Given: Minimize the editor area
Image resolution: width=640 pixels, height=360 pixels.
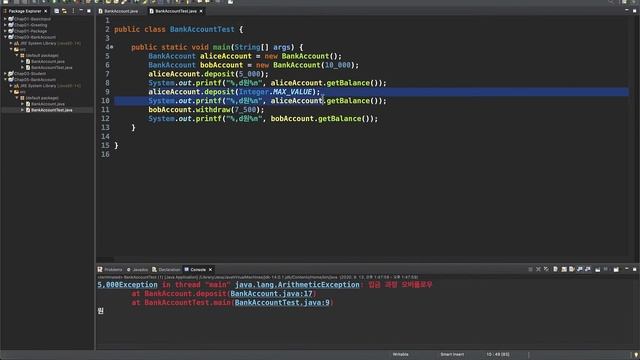Looking at the screenshot, I should pos(627,11).
